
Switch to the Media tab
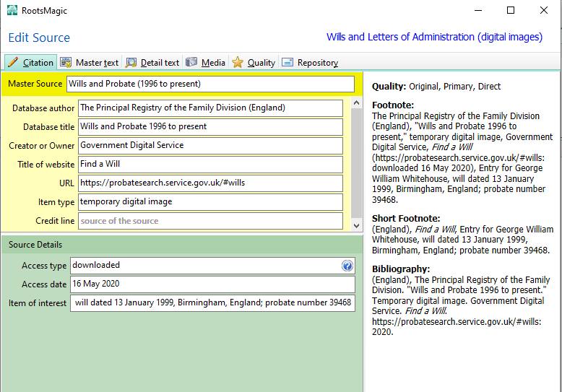(x=205, y=62)
